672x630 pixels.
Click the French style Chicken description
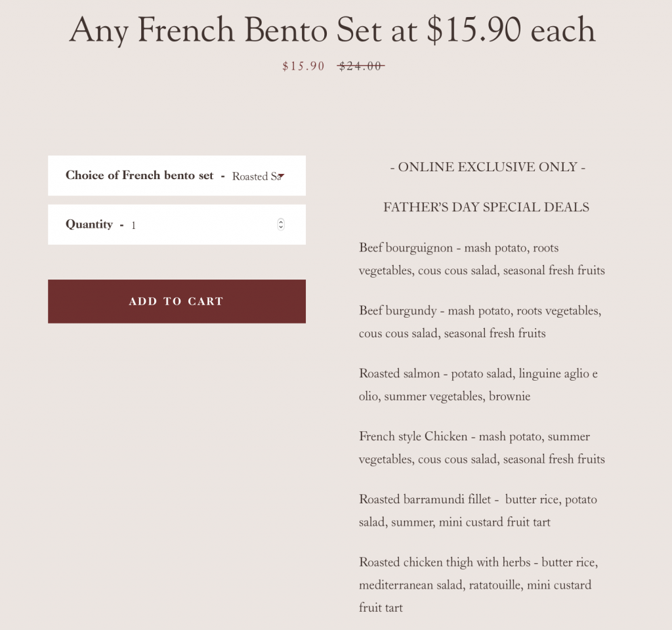pyautogui.click(x=482, y=448)
